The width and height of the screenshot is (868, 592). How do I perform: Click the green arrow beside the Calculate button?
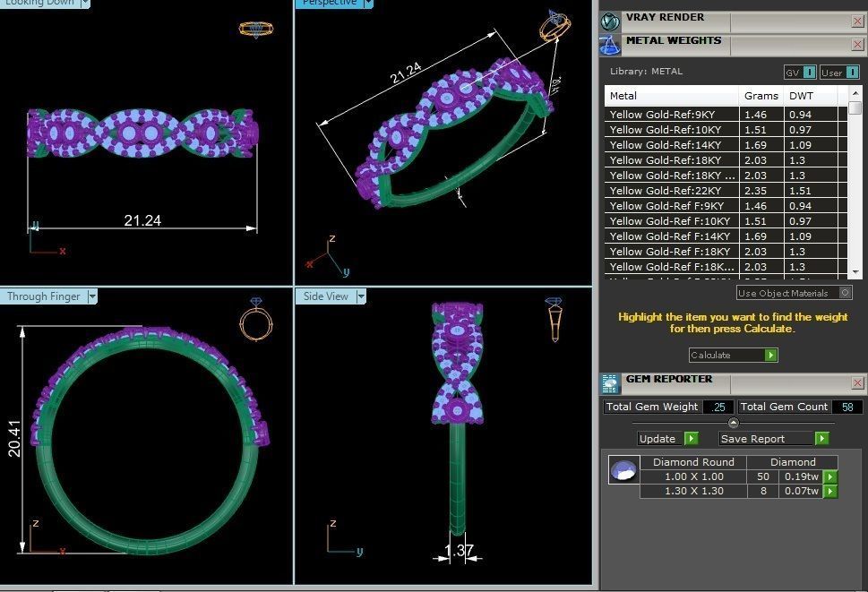770,356
